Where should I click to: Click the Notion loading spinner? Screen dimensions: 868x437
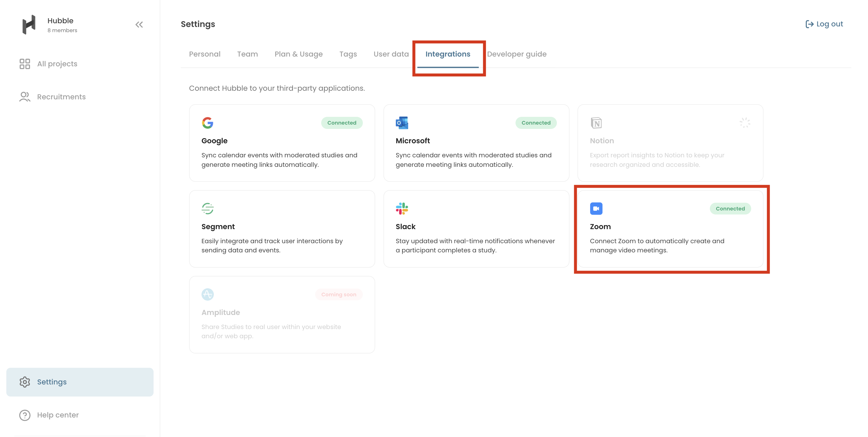coord(745,123)
